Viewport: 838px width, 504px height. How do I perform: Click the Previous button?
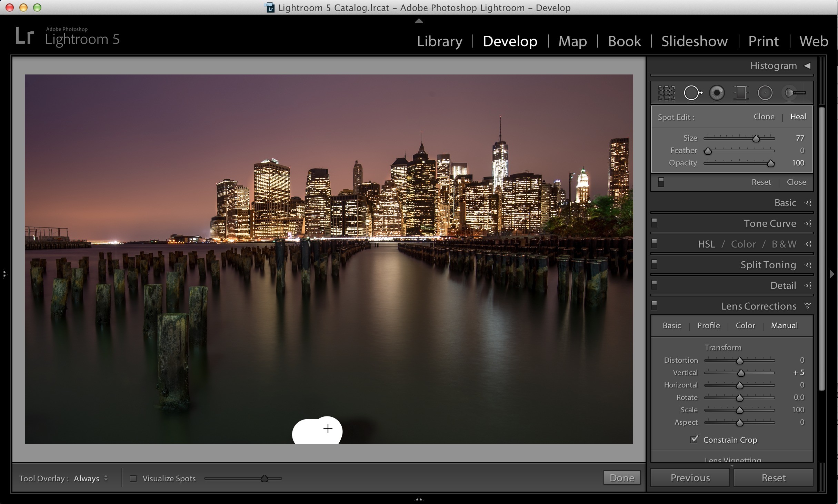pos(690,478)
